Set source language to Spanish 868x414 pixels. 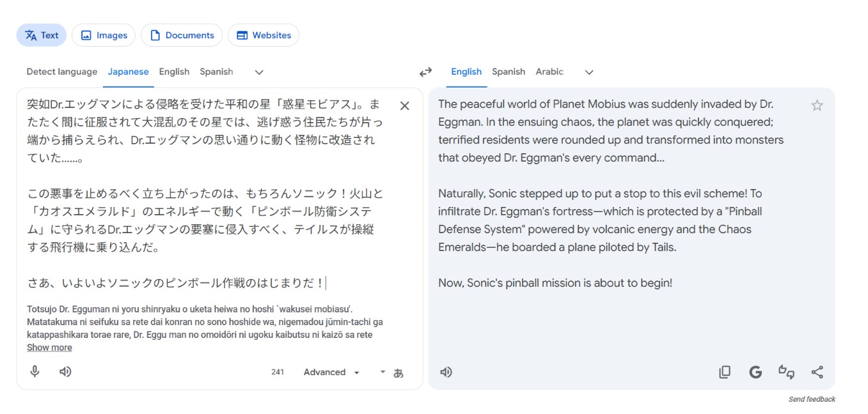click(216, 72)
